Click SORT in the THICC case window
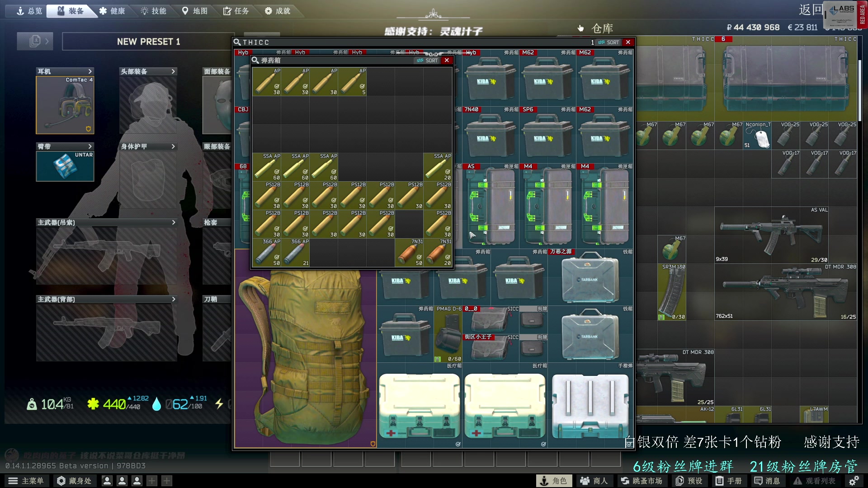Image resolution: width=868 pixels, height=488 pixels. pyautogui.click(x=609, y=42)
